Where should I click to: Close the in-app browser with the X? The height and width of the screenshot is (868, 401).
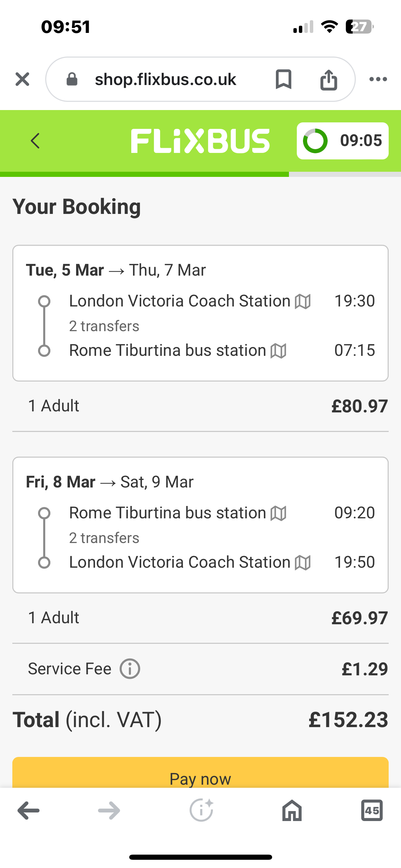point(22,79)
